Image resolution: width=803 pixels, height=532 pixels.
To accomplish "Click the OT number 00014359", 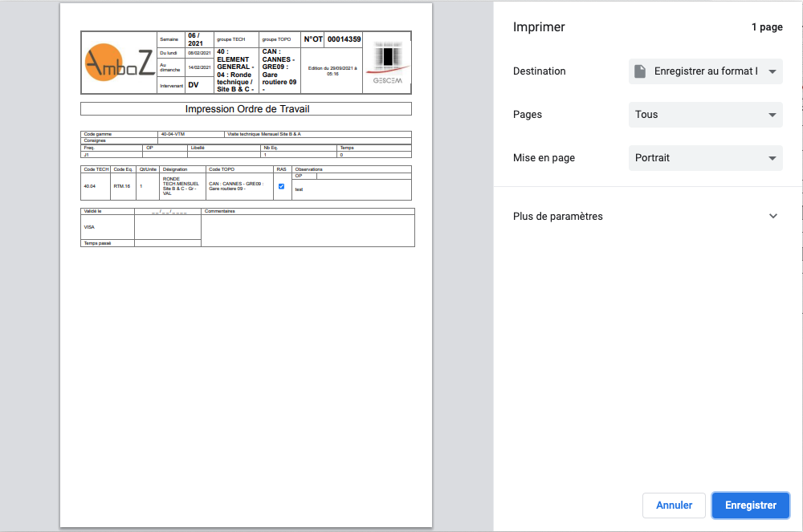I will coord(344,39).
